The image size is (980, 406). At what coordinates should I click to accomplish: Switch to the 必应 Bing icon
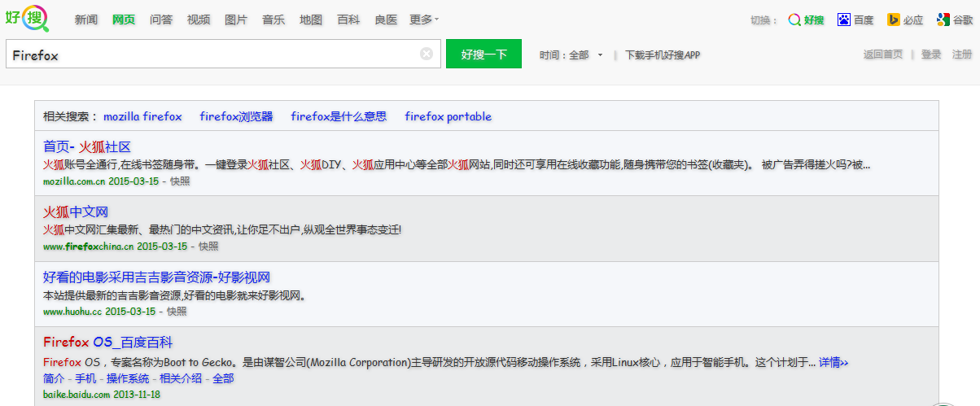point(893,20)
